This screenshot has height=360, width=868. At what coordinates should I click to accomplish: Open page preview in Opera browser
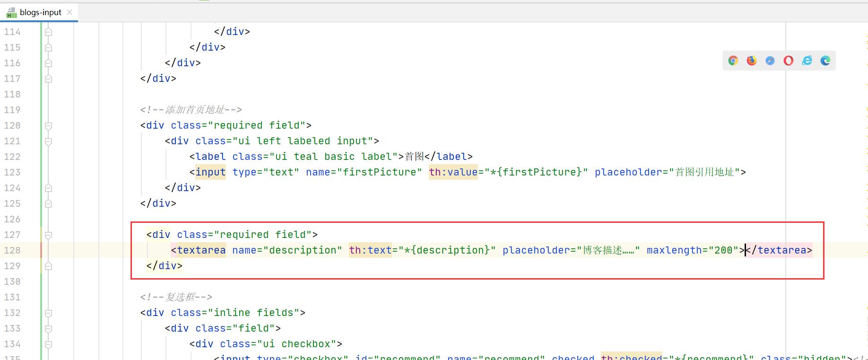788,61
